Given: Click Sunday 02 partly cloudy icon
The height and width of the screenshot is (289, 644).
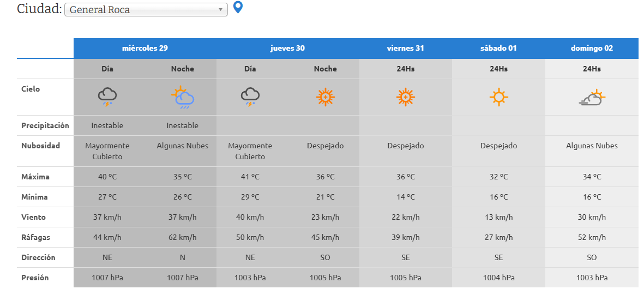Looking at the screenshot, I should (x=592, y=97).
